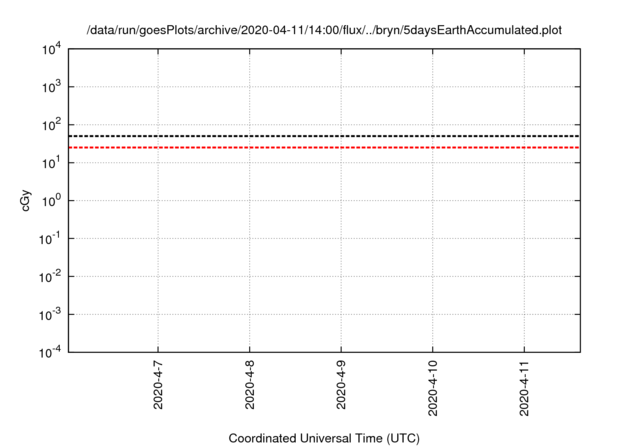Click the 10^1 y-axis tick label
This screenshot has width=640, height=448.
(51, 163)
